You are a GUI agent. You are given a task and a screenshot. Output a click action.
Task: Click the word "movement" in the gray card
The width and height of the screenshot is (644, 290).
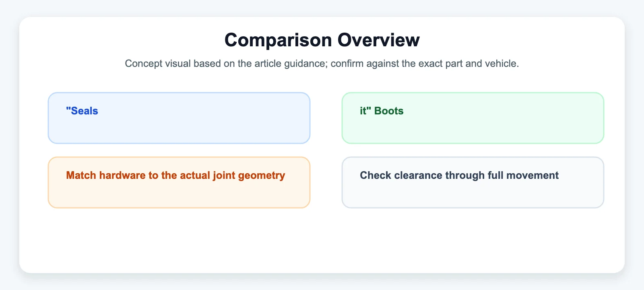[x=537, y=175]
